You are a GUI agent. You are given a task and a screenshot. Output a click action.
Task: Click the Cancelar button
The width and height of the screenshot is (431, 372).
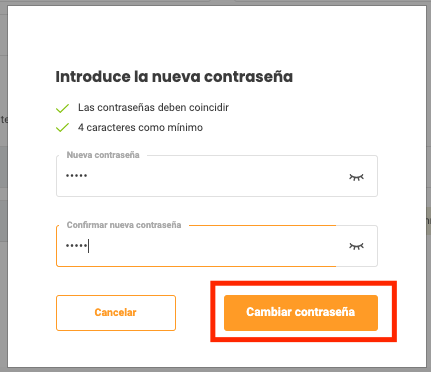pos(116,313)
